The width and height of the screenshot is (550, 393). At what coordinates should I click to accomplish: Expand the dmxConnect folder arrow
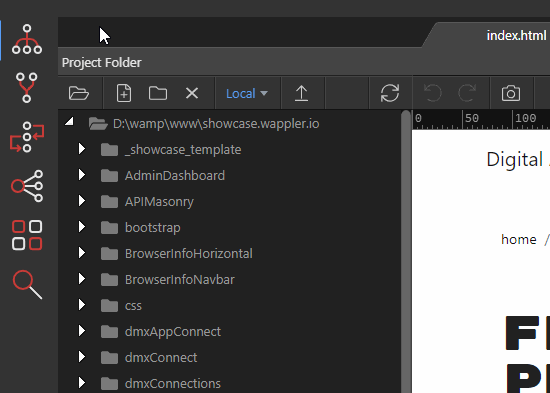click(82, 357)
